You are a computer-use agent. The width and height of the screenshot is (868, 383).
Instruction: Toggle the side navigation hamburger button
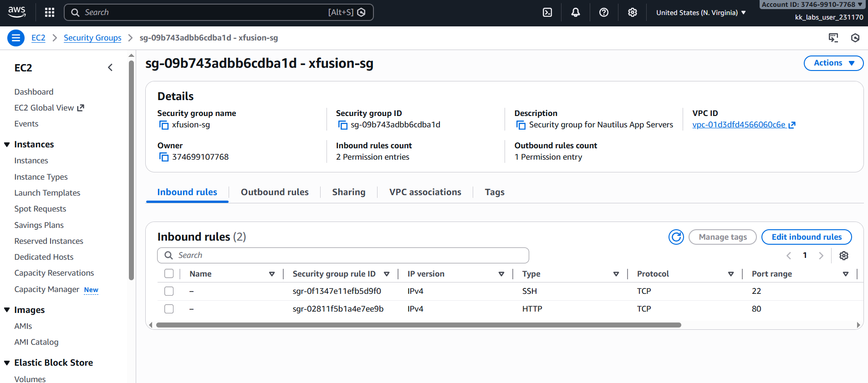click(16, 38)
